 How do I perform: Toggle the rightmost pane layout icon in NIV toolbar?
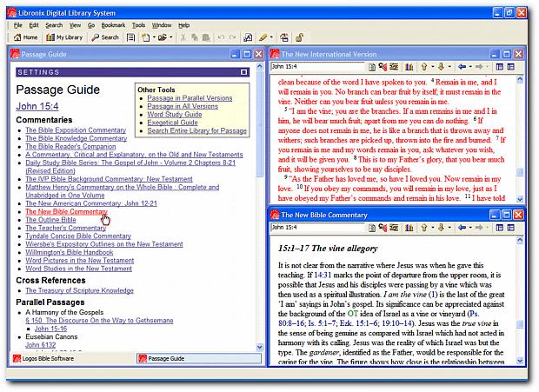pos(511,67)
